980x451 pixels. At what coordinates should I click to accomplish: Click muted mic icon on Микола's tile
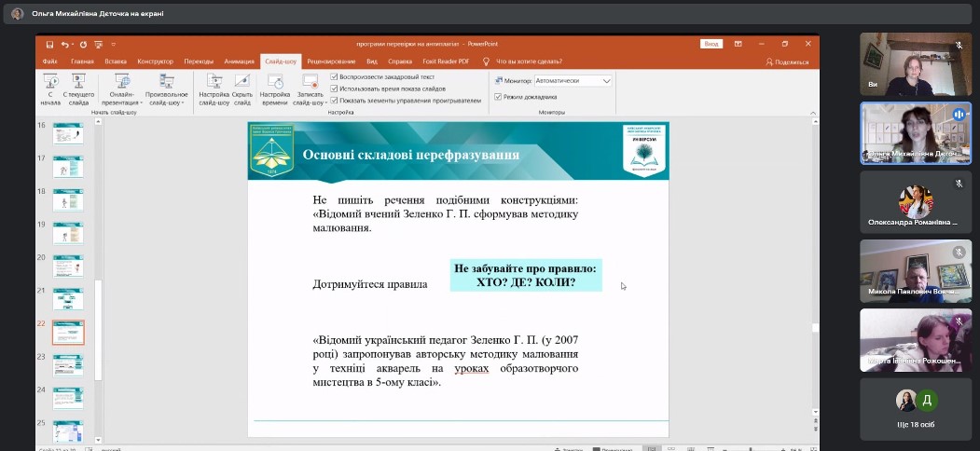pos(959,253)
